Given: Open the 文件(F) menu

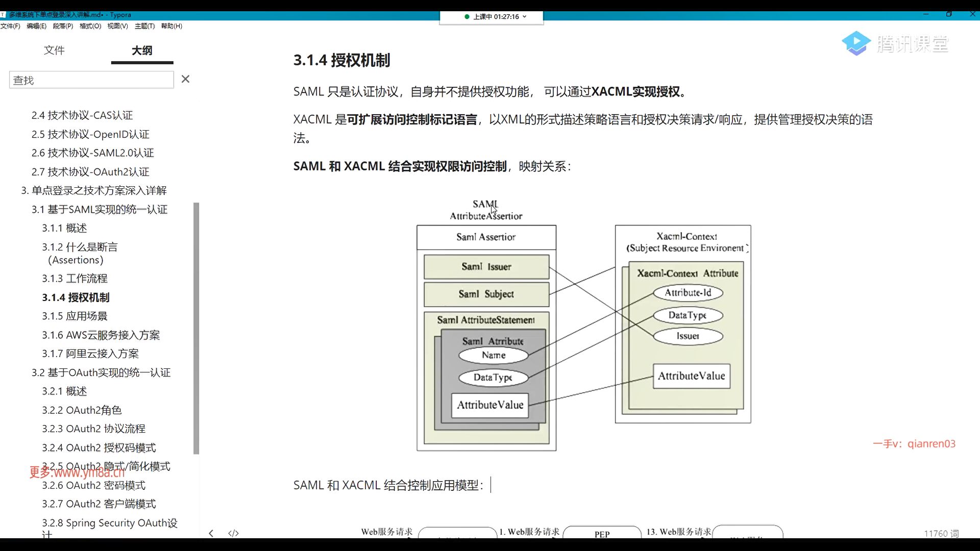Looking at the screenshot, I should coord(10,26).
